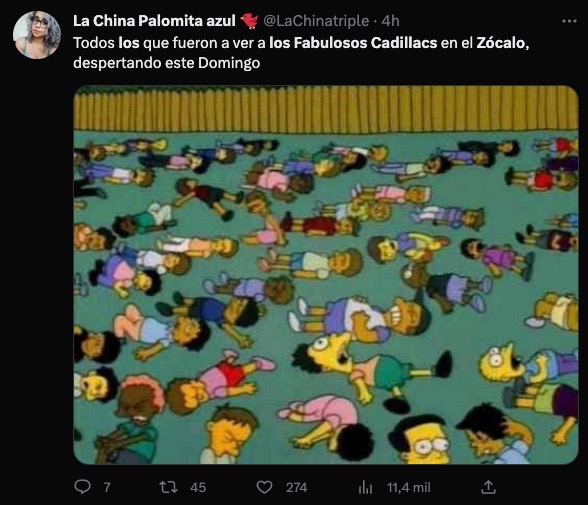Open the Simpsons meme image

tap(326, 275)
